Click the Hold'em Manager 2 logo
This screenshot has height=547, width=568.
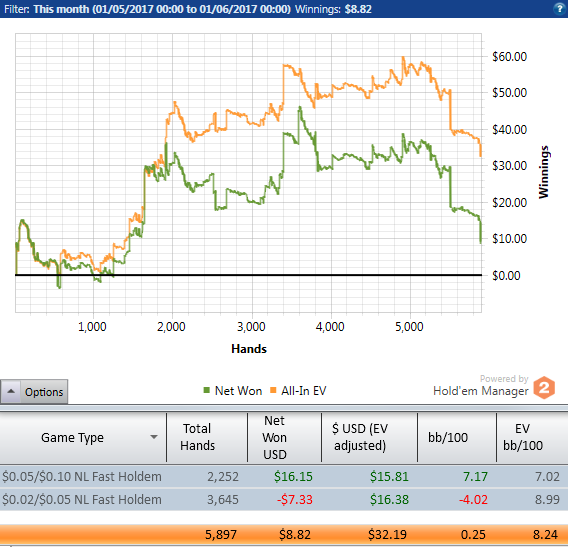pos(544,388)
